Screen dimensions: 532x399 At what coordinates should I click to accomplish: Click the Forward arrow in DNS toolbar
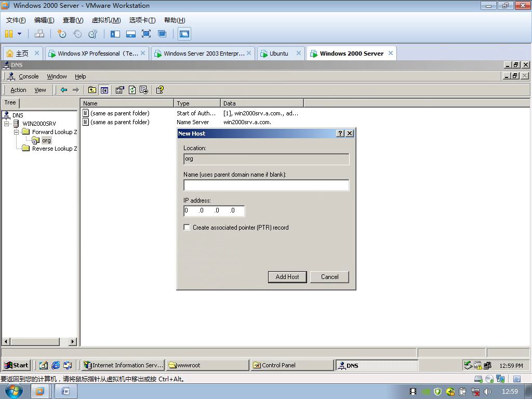pos(76,90)
